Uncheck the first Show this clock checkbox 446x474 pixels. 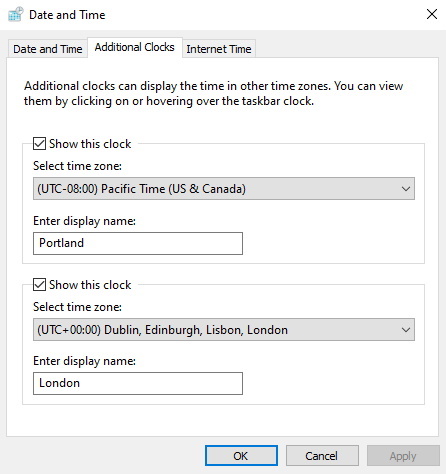39,144
